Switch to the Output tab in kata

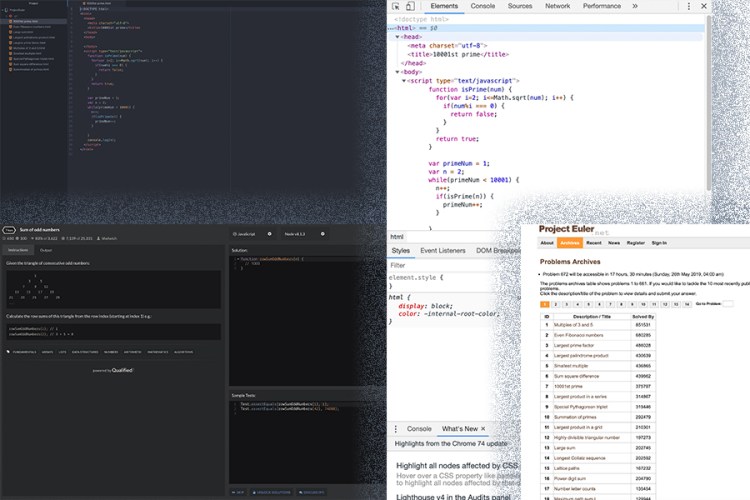tap(46, 249)
